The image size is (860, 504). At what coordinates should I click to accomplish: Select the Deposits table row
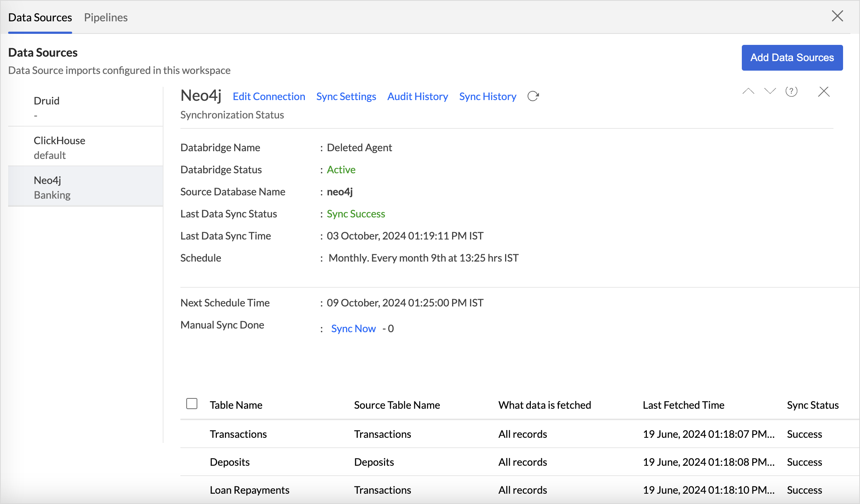pos(230,462)
